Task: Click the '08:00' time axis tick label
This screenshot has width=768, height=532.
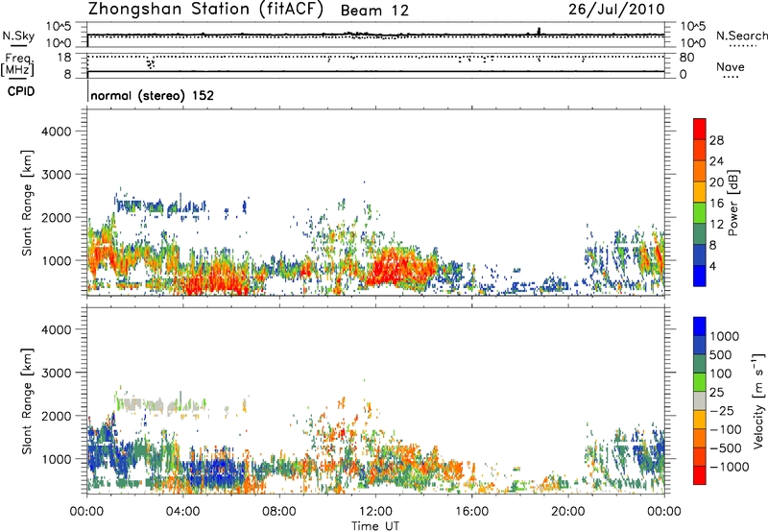Action: click(279, 512)
